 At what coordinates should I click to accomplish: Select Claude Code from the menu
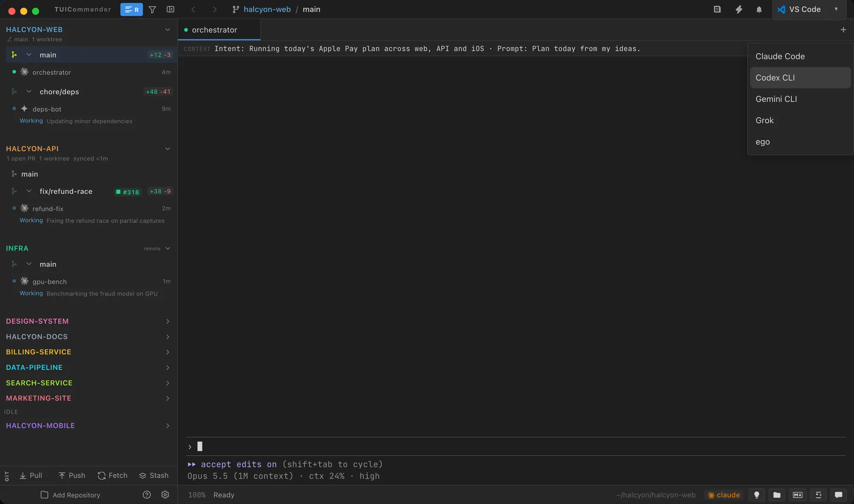[800, 56]
